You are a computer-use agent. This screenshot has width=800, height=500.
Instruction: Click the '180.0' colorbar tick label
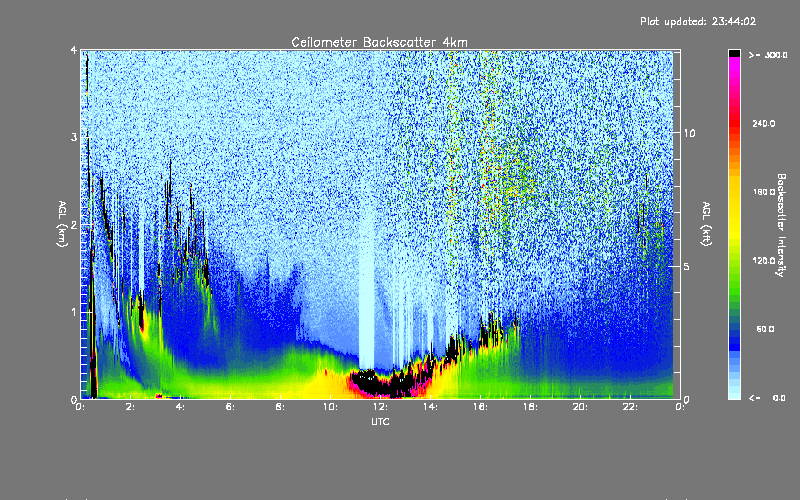click(x=764, y=192)
